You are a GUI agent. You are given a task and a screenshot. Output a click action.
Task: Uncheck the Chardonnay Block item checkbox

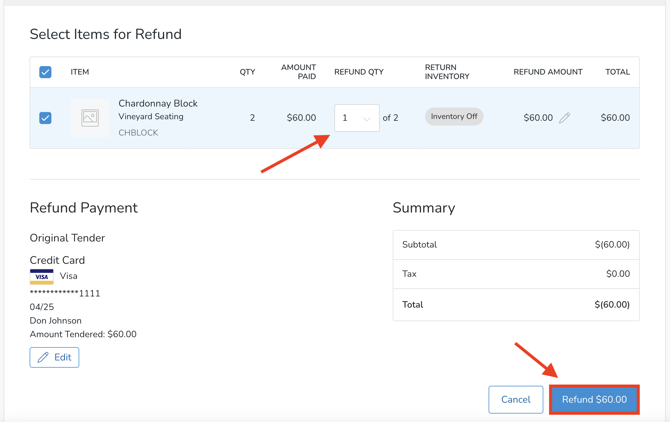45,118
